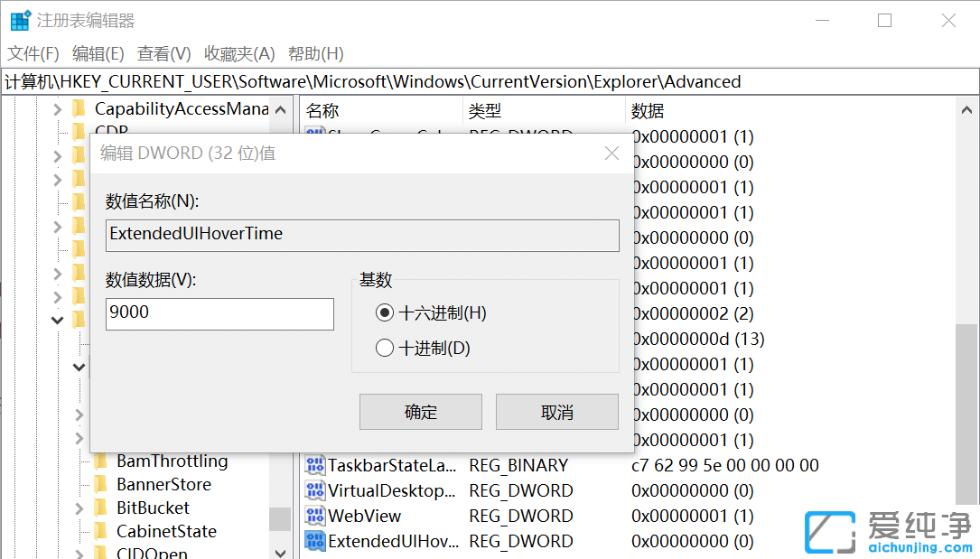Image resolution: width=980 pixels, height=559 pixels.
Task: Collapse the expanded node above BamThrottling
Action: coord(78,367)
